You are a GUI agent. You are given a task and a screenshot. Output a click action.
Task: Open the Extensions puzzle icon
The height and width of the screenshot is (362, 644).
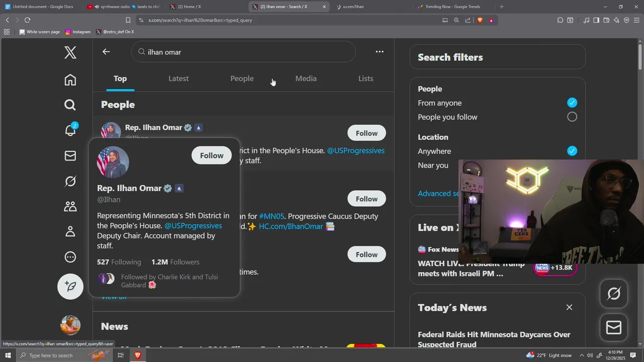click(x=560, y=20)
